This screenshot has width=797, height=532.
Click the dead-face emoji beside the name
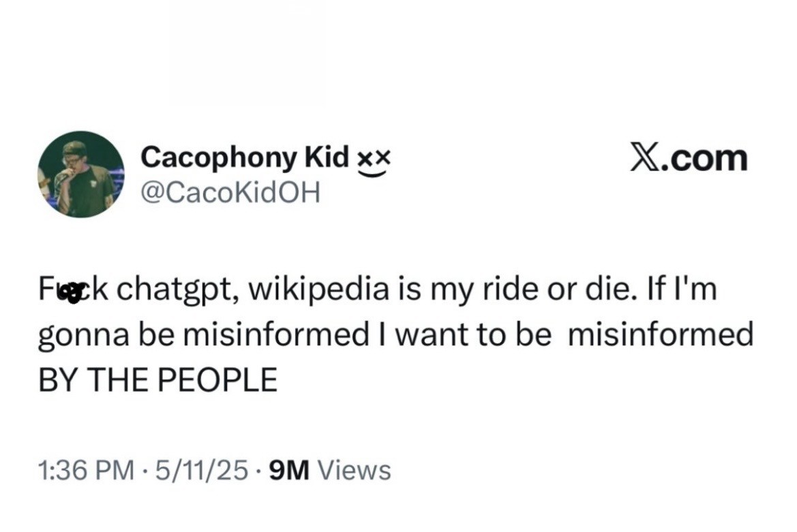point(374,160)
